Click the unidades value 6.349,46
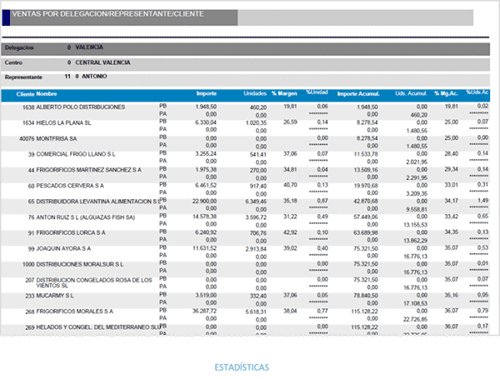This screenshot has height=379, width=500. point(256,202)
